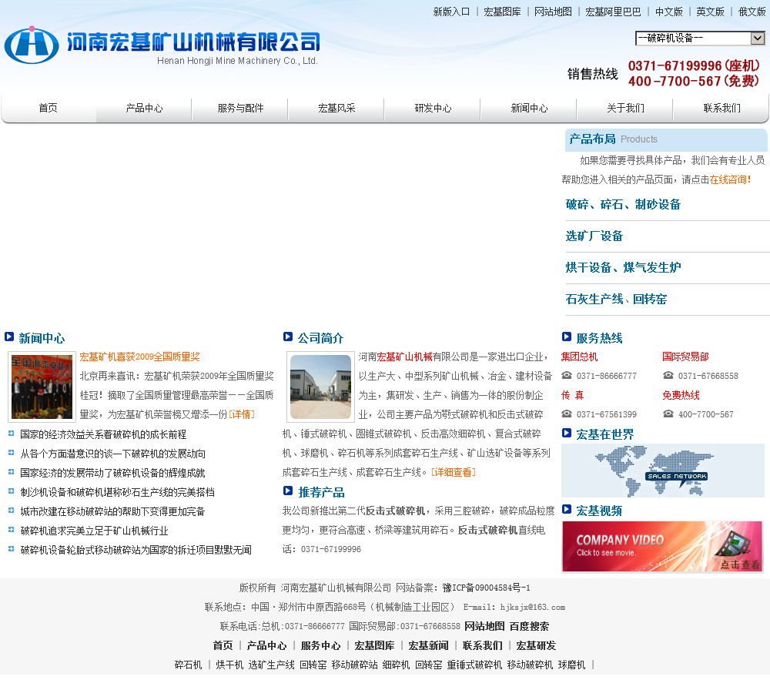Open 研发中心 nav menu
Image resolution: width=770 pixels, height=700 pixels.
[x=433, y=108]
